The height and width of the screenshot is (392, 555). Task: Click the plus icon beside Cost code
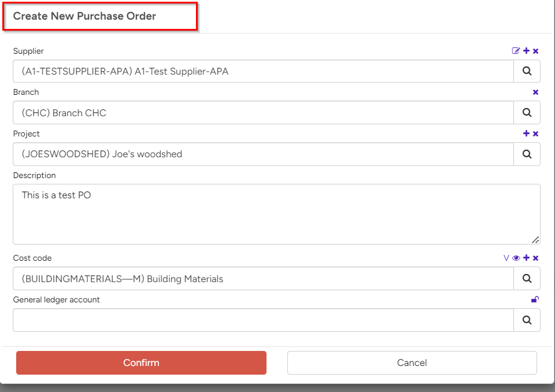(x=526, y=258)
